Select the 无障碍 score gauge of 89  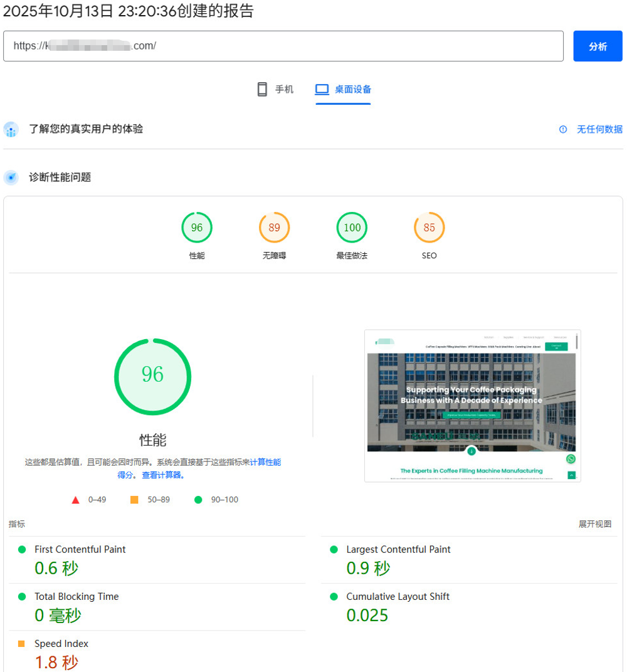[274, 228]
